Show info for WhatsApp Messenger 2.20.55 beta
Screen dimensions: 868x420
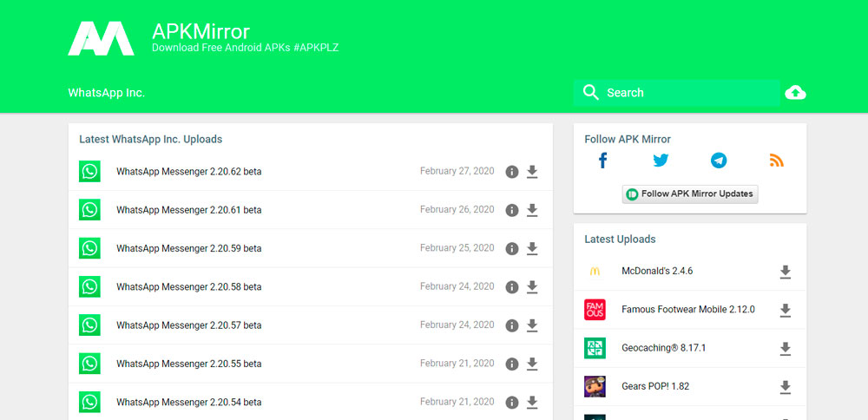[512, 364]
